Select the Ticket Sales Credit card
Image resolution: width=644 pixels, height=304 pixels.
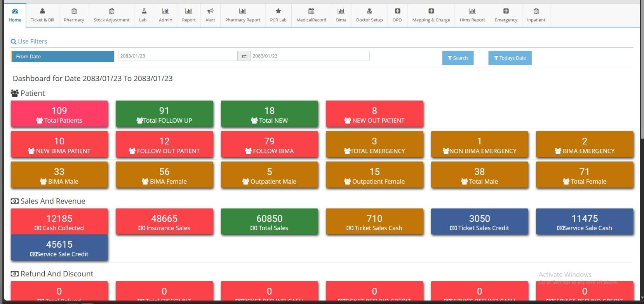[480, 222]
